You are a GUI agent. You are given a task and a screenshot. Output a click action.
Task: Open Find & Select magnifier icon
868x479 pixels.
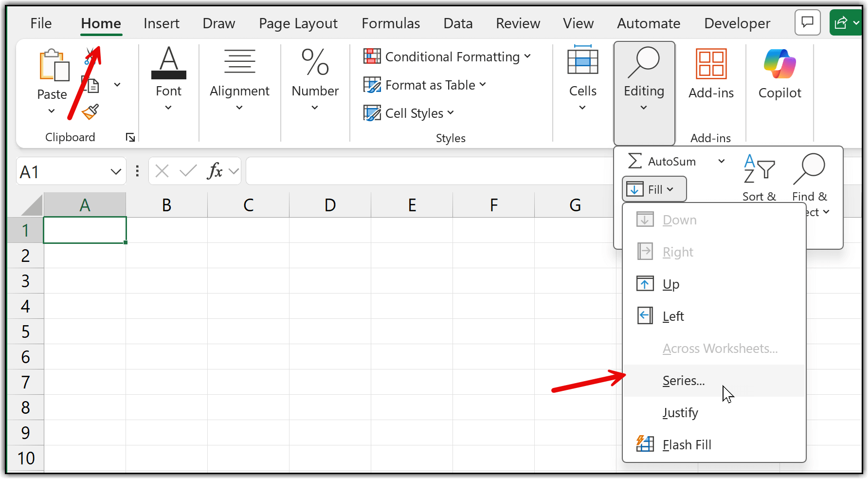tap(809, 169)
